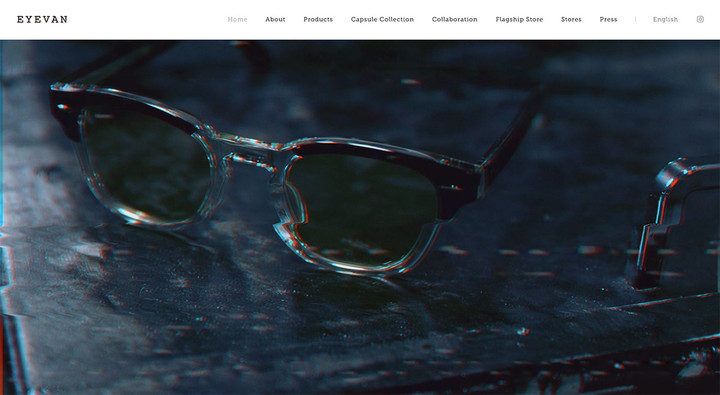This screenshot has width=720, height=395.
Task: Open the Products menu item
Action: [318, 19]
